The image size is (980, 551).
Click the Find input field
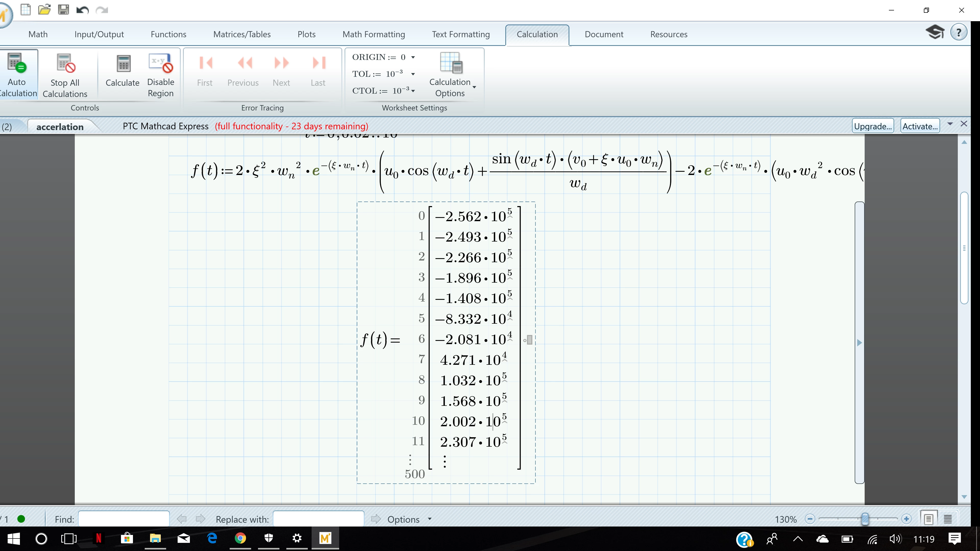coord(124,519)
